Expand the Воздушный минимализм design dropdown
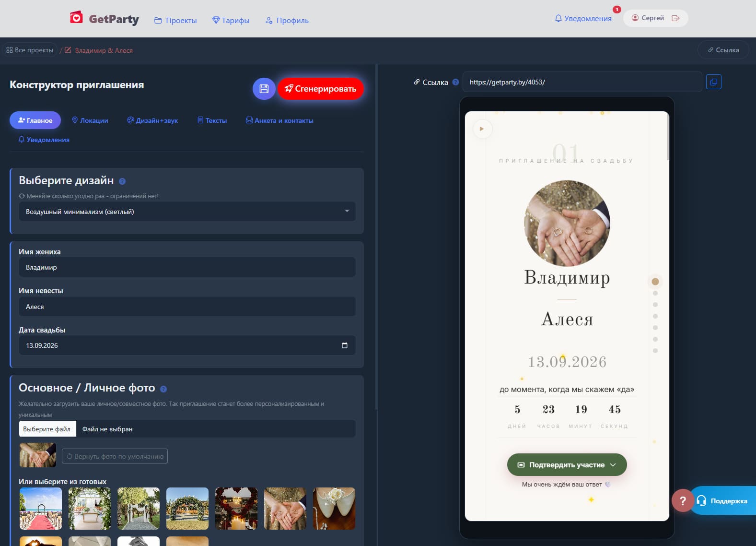 tap(187, 212)
